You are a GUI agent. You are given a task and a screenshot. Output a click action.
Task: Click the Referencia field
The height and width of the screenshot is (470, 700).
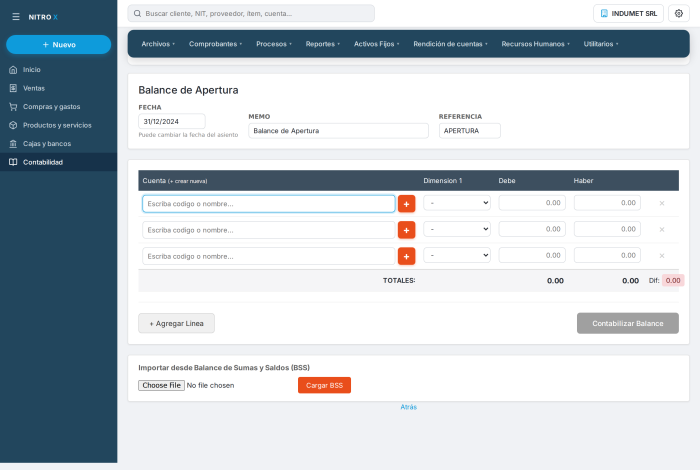(470, 131)
